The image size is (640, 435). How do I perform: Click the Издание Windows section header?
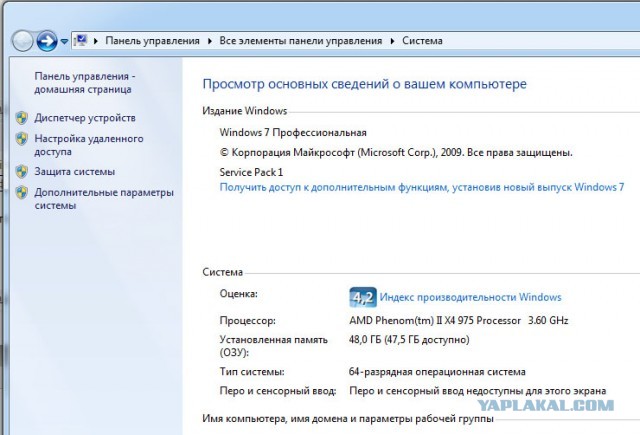tap(245, 111)
